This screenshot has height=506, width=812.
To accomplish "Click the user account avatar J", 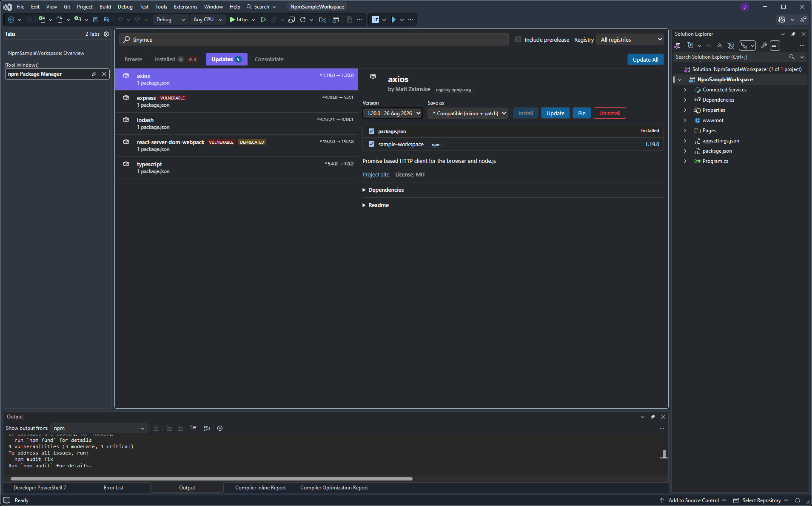I will coord(745,7).
